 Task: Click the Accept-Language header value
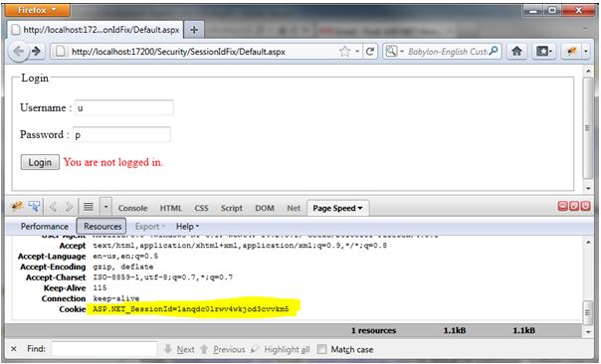pos(125,256)
